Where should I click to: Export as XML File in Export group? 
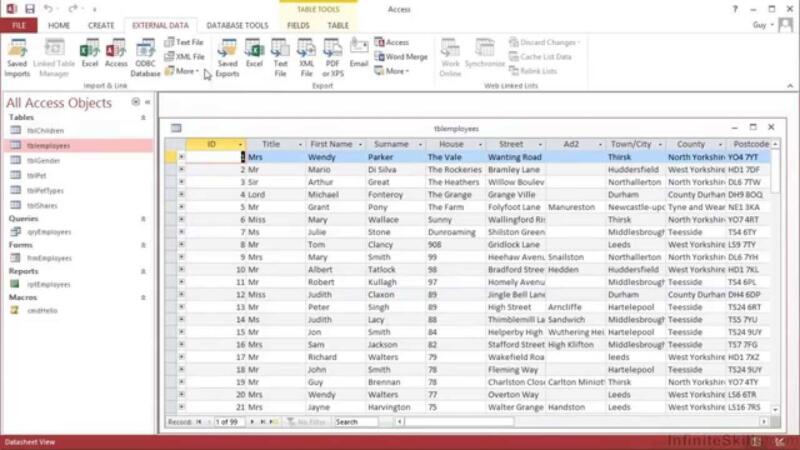306,56
